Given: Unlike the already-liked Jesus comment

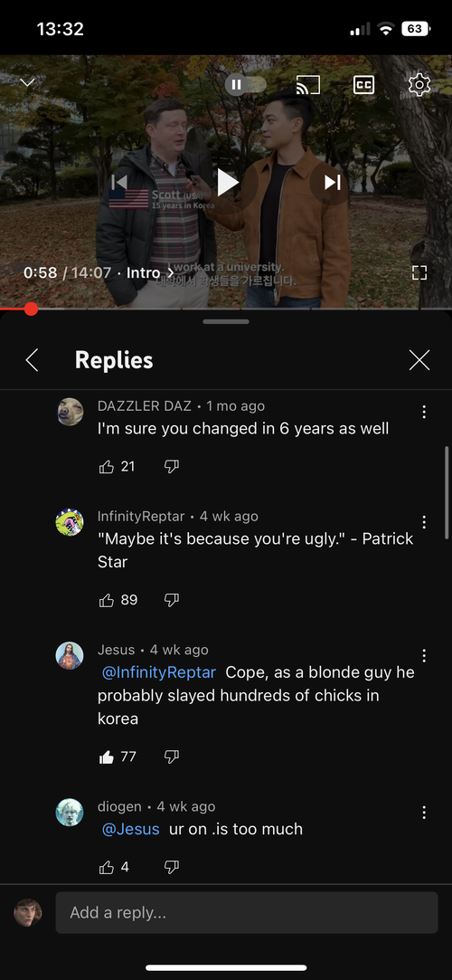Looking at the screenshot, I should point(107,756).
